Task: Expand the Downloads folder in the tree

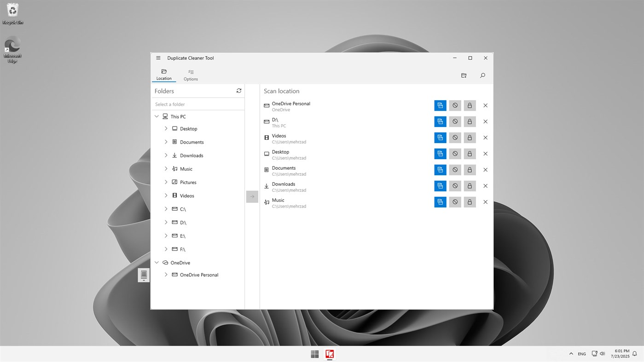Action: pyautogui.click(x=166, y=155)
